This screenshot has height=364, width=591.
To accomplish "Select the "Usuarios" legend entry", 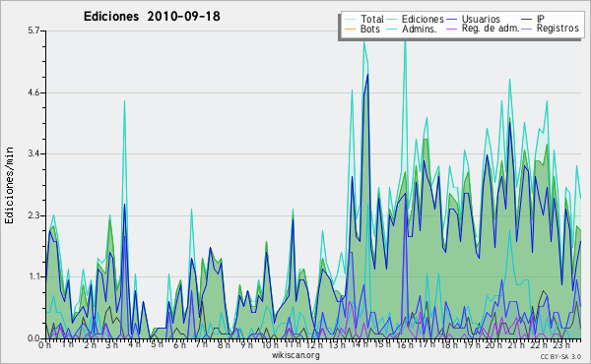I will point(481,19).
